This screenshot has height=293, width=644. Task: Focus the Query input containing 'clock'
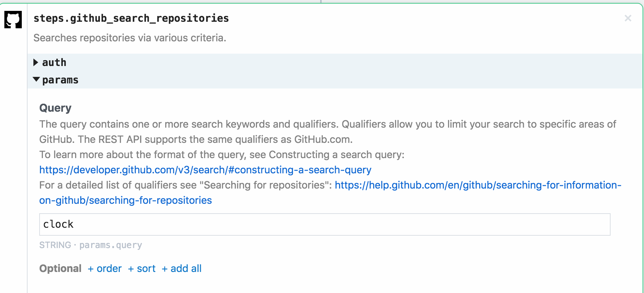pos(325,224)
